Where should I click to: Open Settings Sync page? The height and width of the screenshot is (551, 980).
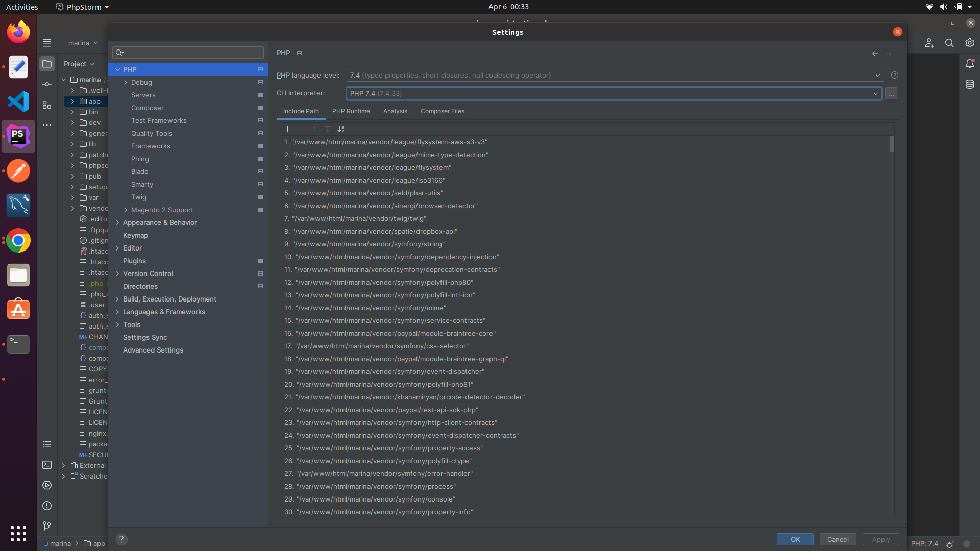tap(145, 338)
